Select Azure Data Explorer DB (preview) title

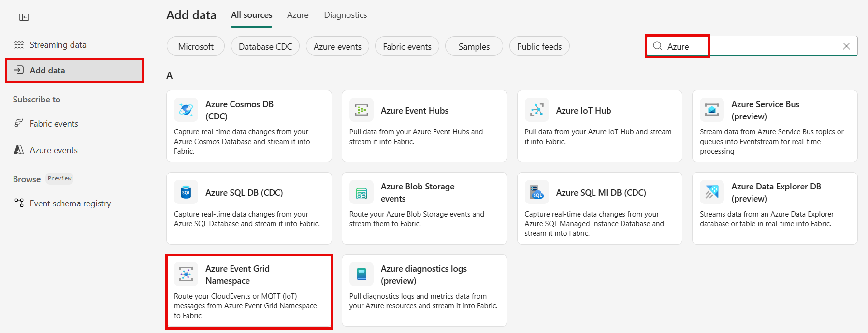click(776, 192)
